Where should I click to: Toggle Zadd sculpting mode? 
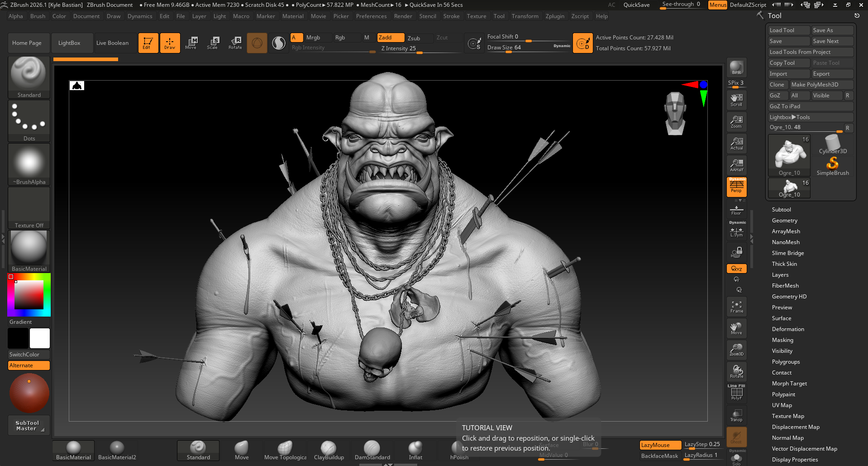[x=390, y=38]
